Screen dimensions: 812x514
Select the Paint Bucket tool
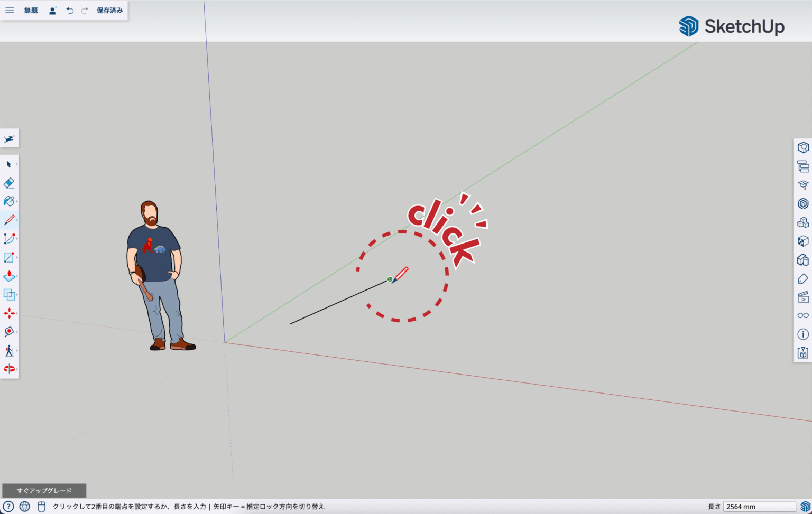(x=9, y=201)
